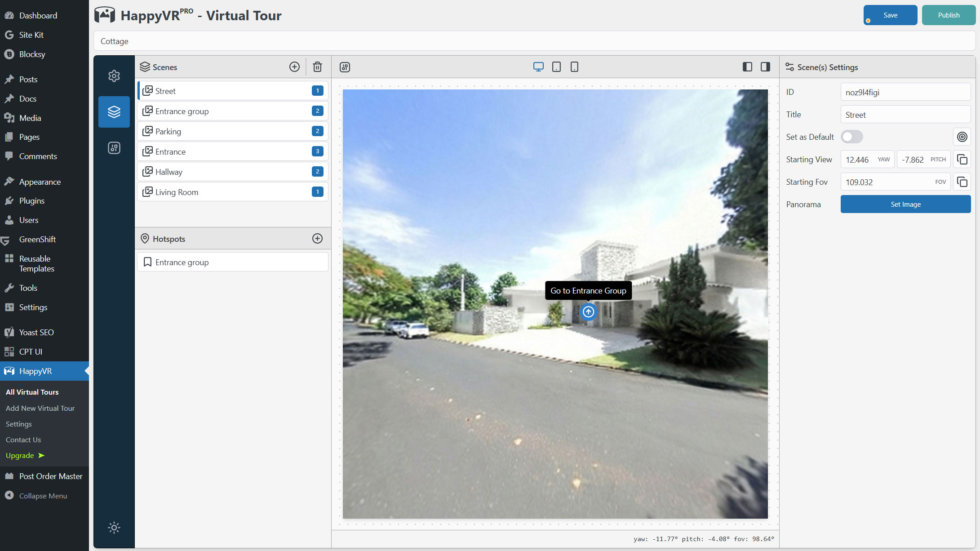This screenshot has height=551, width=980.
Task: Click the Set Image button
Action: tap(905, 204)
